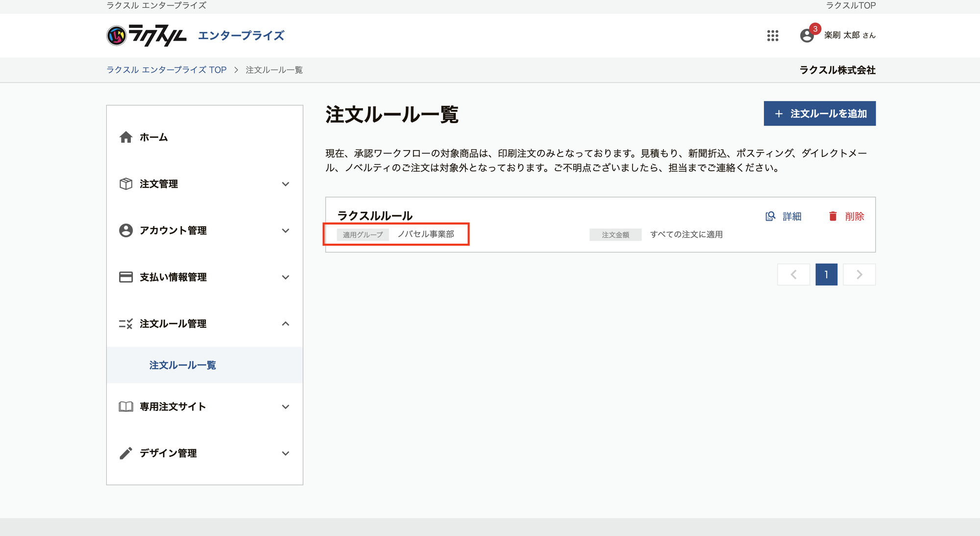Click the pencil icon beside デザイン管理
Screen dimensions: 980x536
pos(126,453)
